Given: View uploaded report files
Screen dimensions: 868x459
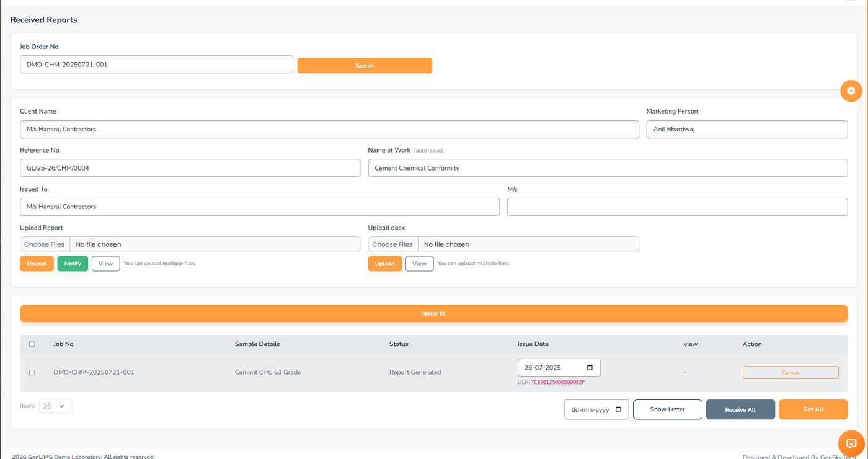Looking at the screenshot, I should (x=106, y=264).
